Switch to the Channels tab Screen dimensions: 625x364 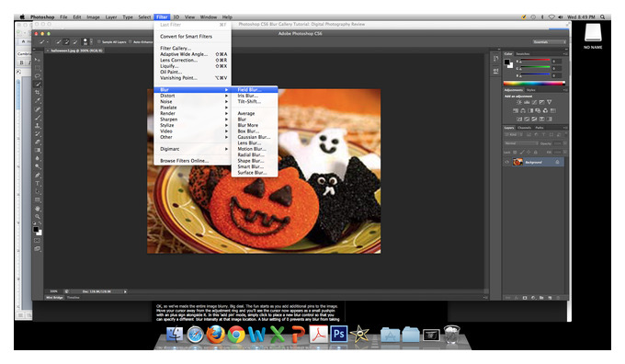click(x=524, y=128)
